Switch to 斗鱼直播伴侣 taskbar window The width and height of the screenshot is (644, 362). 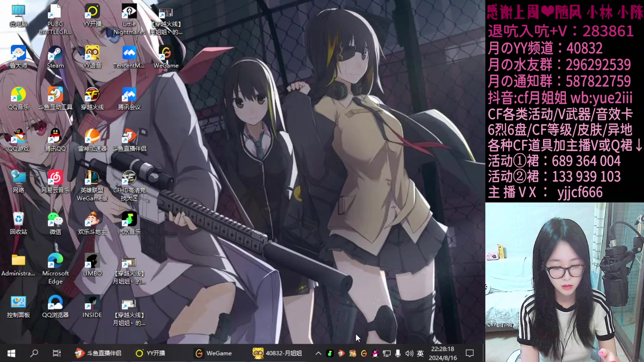point(99,353)
